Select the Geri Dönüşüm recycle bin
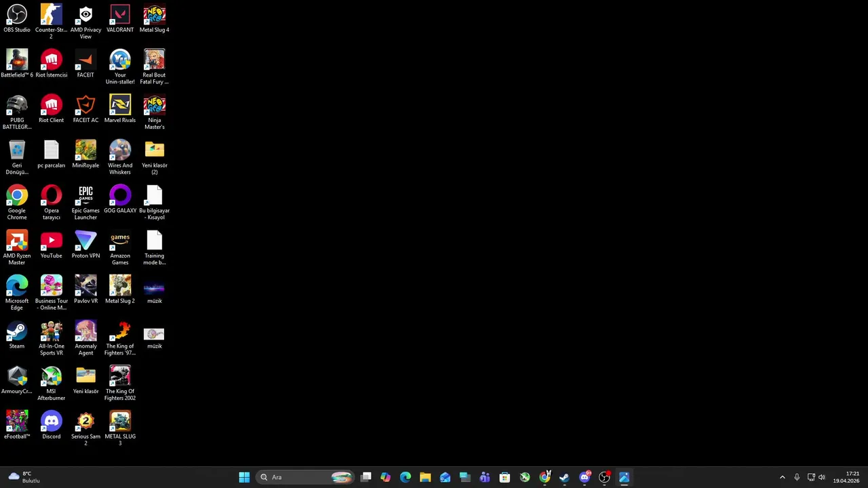Screen dimensions: 868x488 17,157
